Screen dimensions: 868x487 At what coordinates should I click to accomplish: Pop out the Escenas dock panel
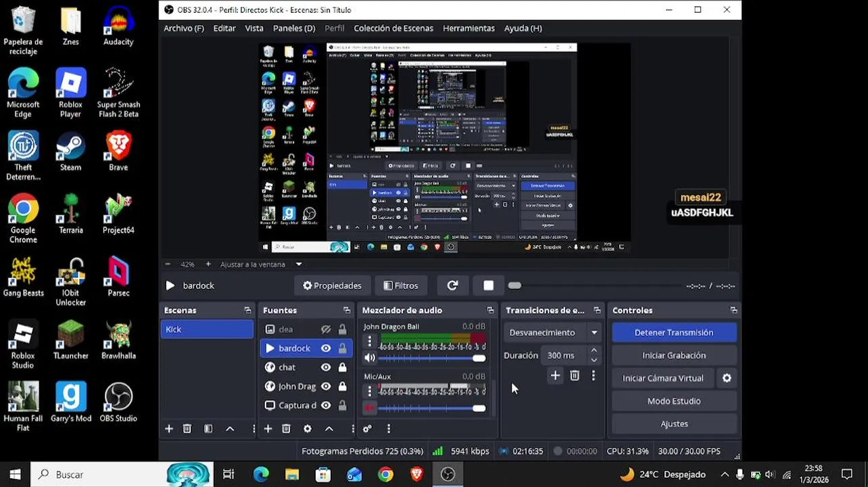(x=247, y=310)
